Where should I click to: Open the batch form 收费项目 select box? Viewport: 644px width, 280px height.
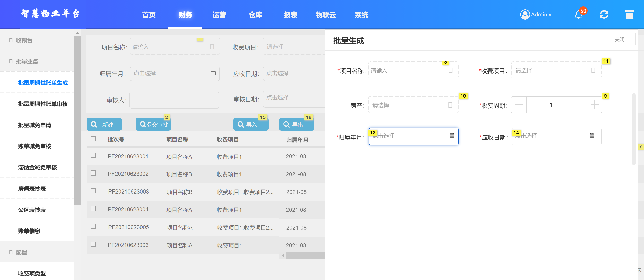[556, 70]
